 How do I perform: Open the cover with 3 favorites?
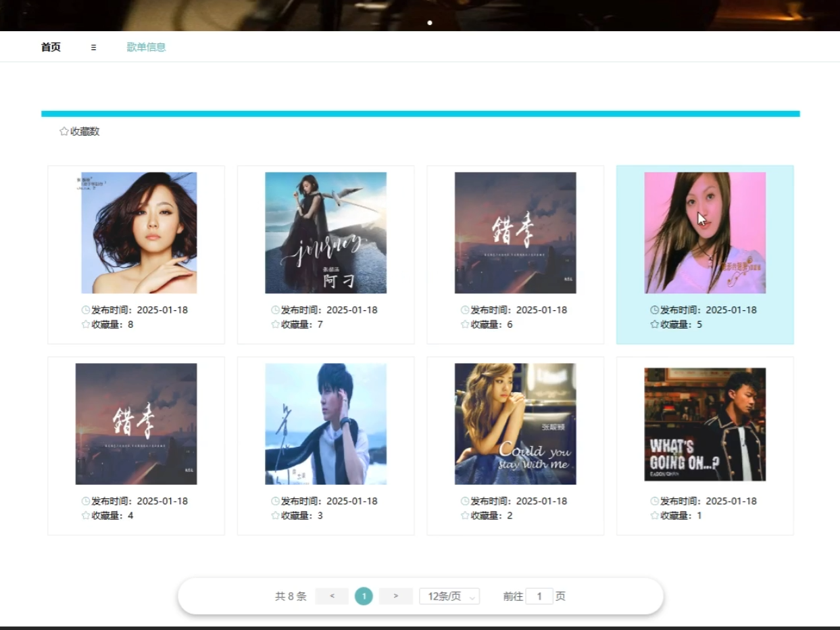326,424
